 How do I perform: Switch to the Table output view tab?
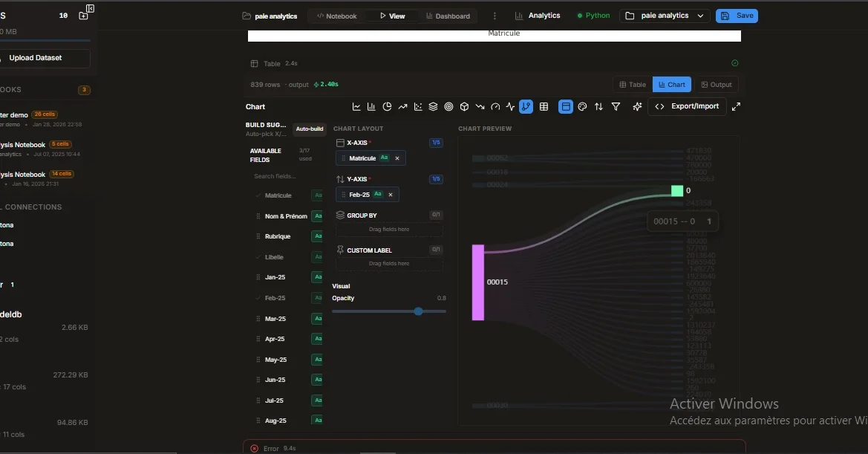click(x=633, y=85)
